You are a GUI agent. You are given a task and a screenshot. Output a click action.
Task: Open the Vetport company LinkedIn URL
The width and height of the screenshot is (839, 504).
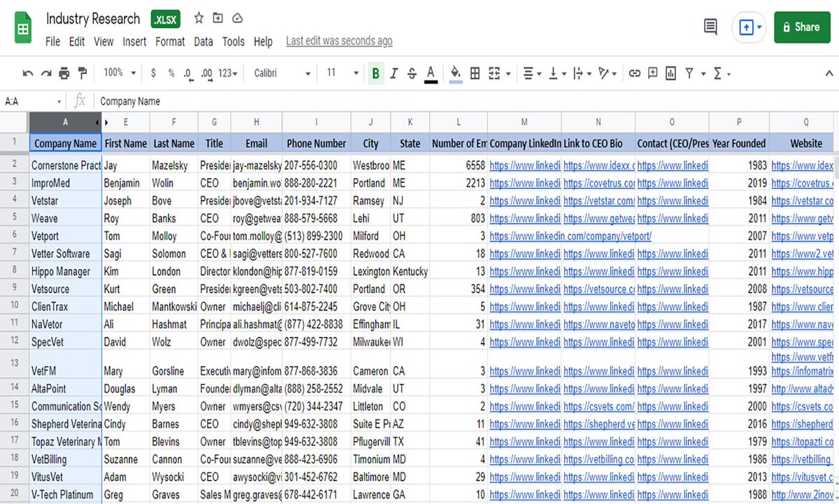pyautogui.click(x=571, y=236)
